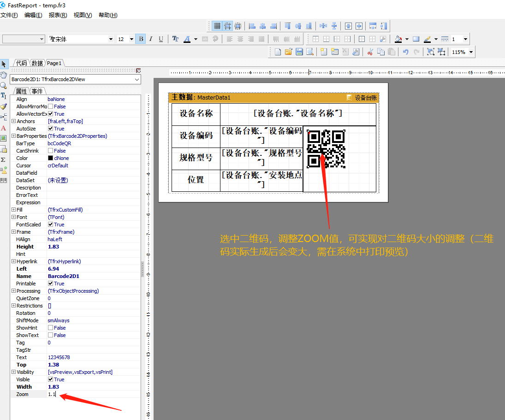Image resolution: width=505 pixels, height=420 pixels.
Task: Click the font color A icon
Action: point(187,39)
